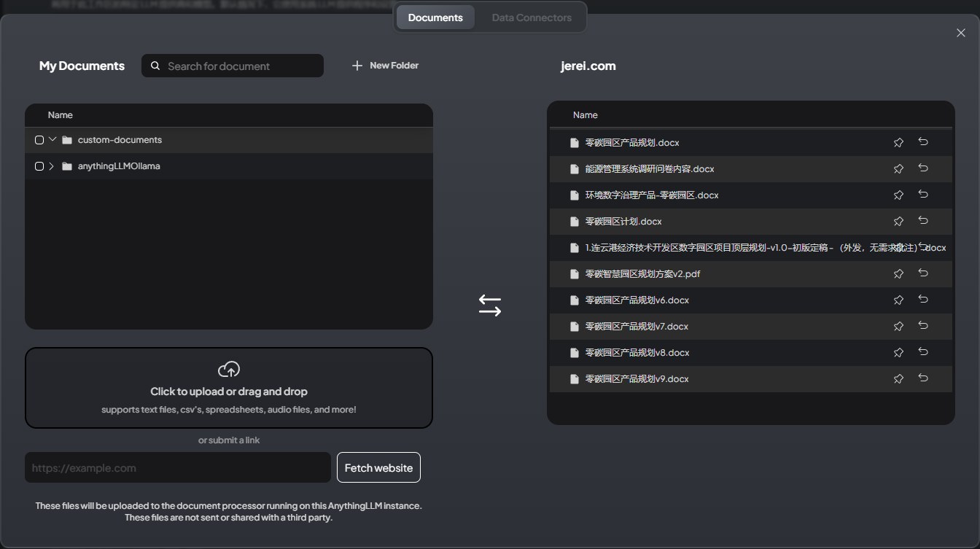Click the 1.连云港经济技术开发区 docx file name

766,248
